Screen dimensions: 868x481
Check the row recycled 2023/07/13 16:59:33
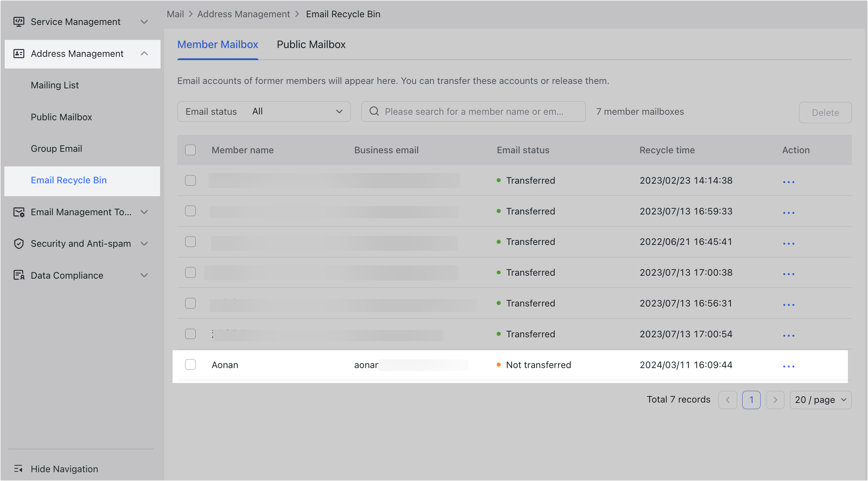pyautogui.click(x=190, y=211)
